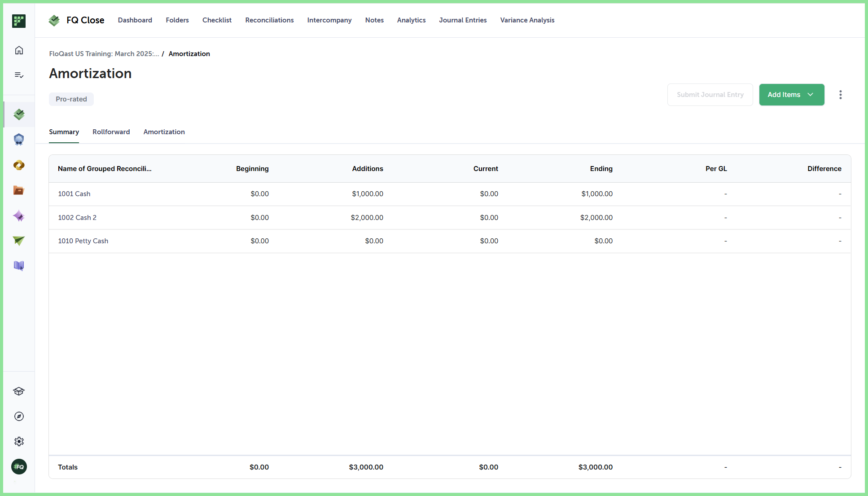Image resolution: width=868 pixels, height=496 pixels.
Task: Click the Beginning column header
Action: 252,169
